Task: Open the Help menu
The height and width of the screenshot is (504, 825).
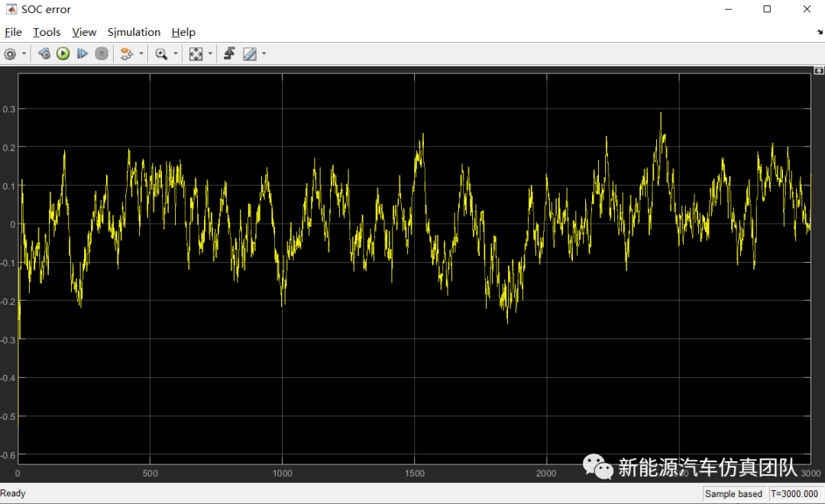Action: 183,32
